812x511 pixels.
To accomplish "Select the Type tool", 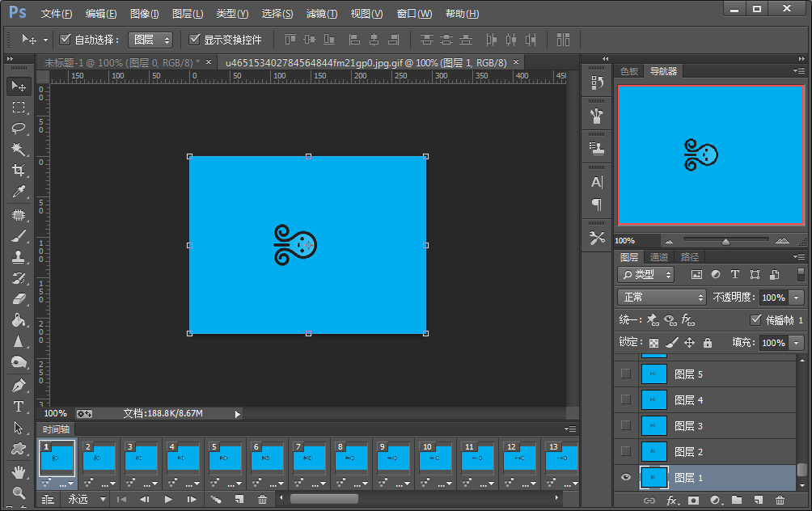I will 19,406.
